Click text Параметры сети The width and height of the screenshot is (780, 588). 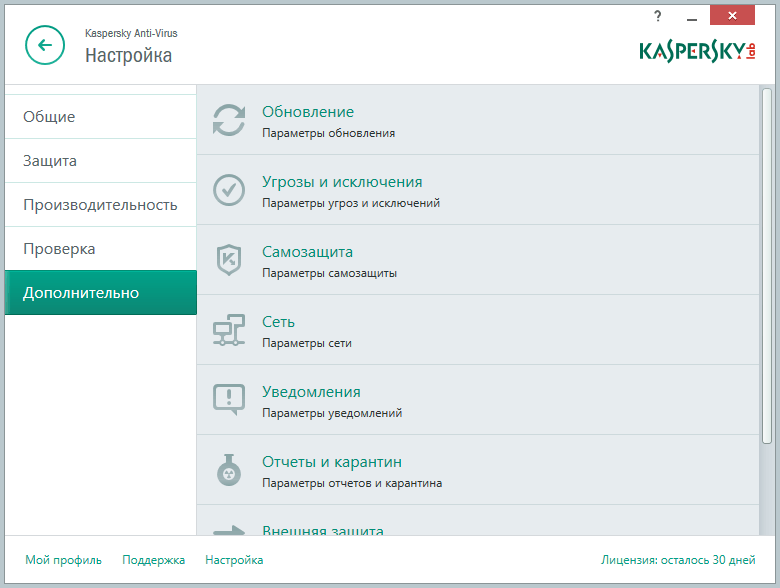tap(306, 343)
